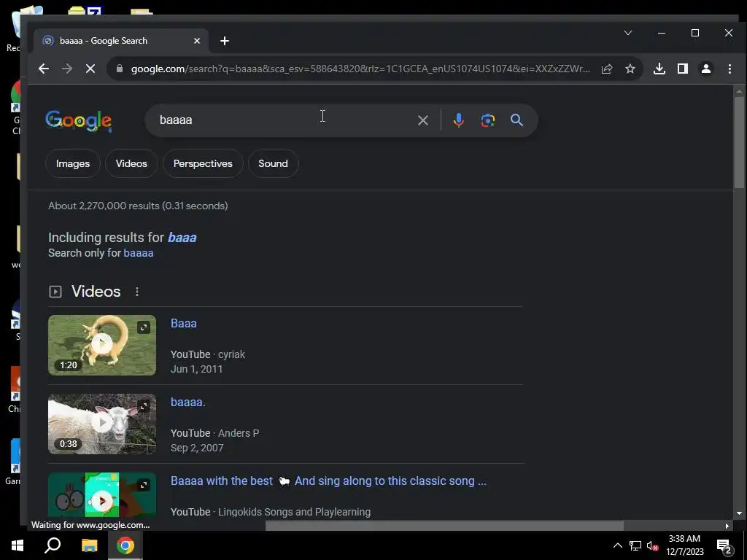Stop loading the page with X button
This screenshot has width=747, height=560.
90,69
